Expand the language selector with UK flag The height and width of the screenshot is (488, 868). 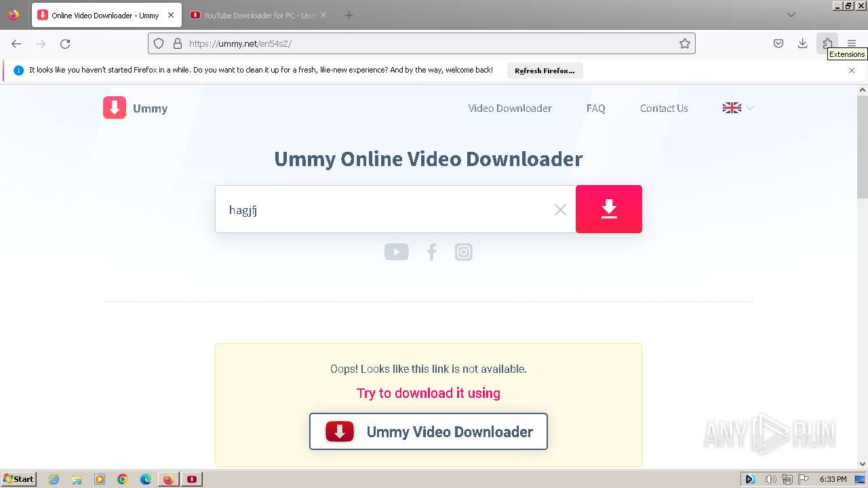(738, 108)
